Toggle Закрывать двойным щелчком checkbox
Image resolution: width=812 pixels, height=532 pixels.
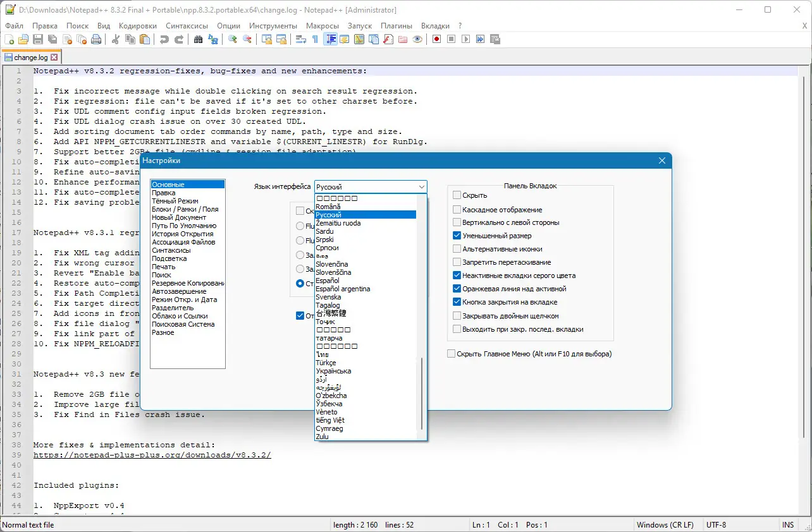pos(457,316)
